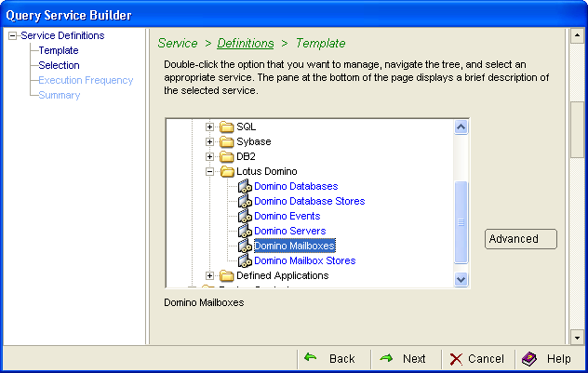The image size is (588, 373).
Task: Proceed with the Next button label
Action: (x=414, y=359)
